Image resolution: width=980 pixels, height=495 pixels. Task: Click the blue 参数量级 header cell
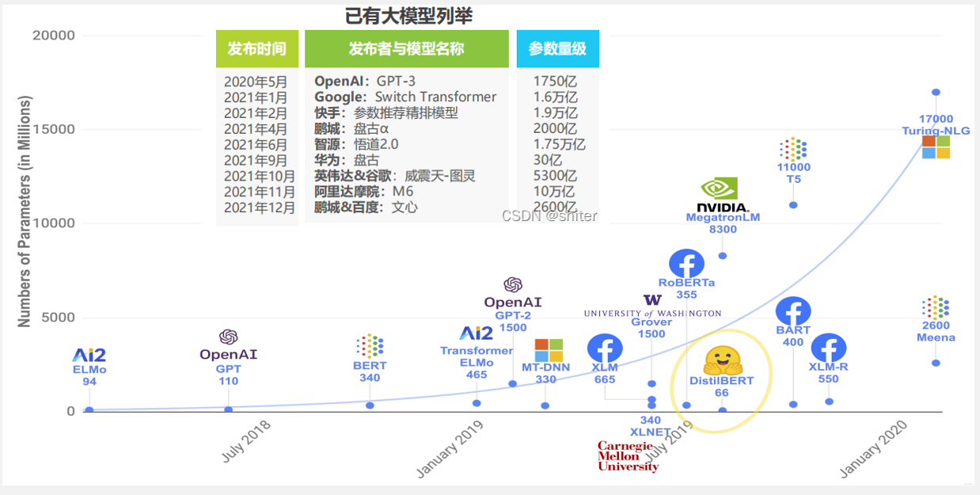point(557,48)
